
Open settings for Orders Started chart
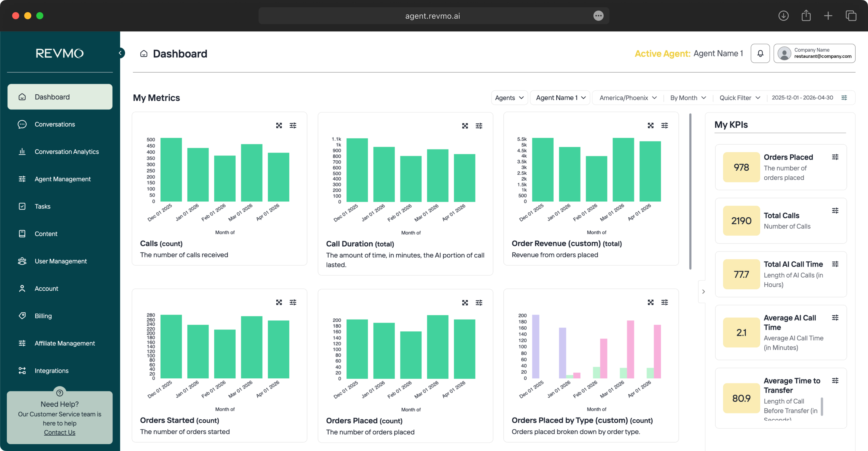click(x=293, y=302)
